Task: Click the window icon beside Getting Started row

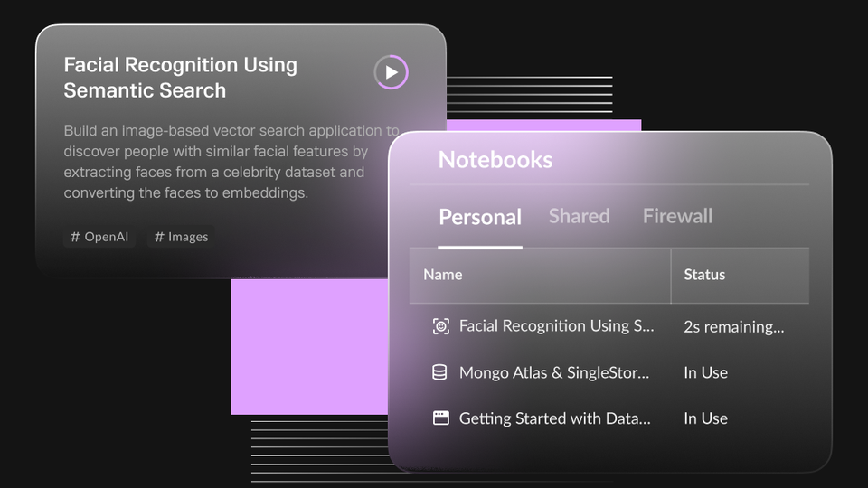Action: (x=440, y=418)
